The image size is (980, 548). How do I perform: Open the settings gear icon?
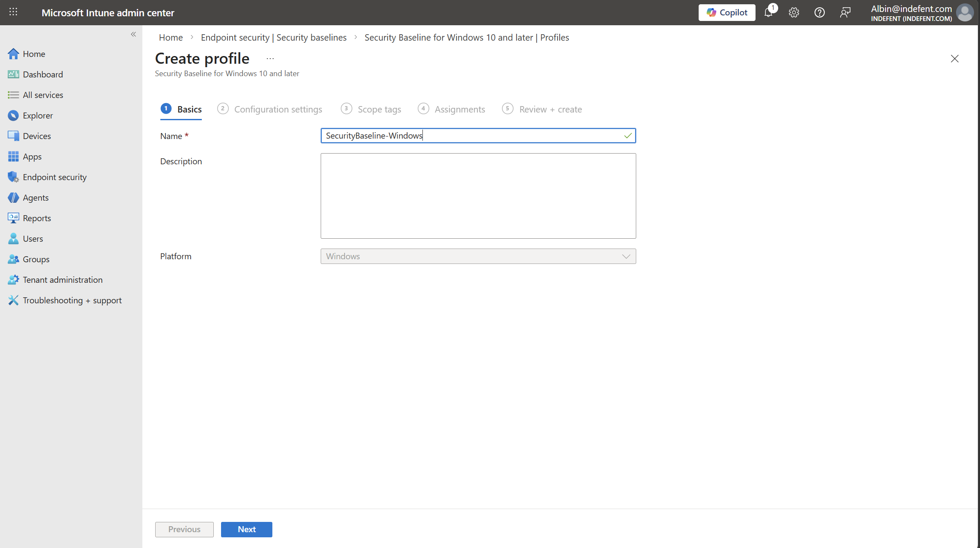pos(794,12)
